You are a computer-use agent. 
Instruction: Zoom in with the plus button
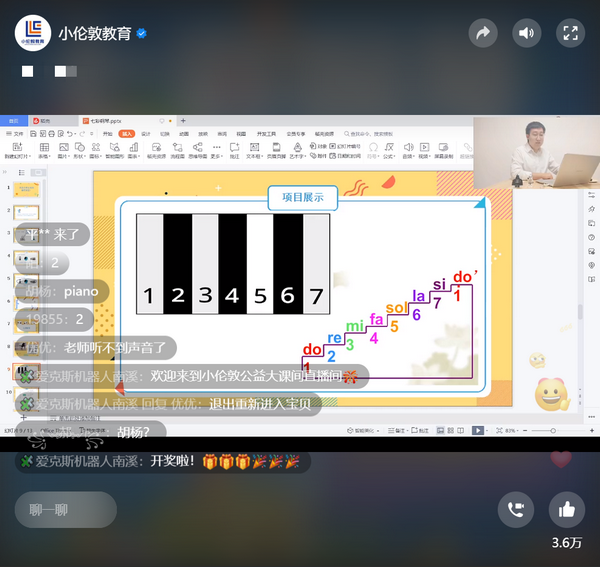592,431
